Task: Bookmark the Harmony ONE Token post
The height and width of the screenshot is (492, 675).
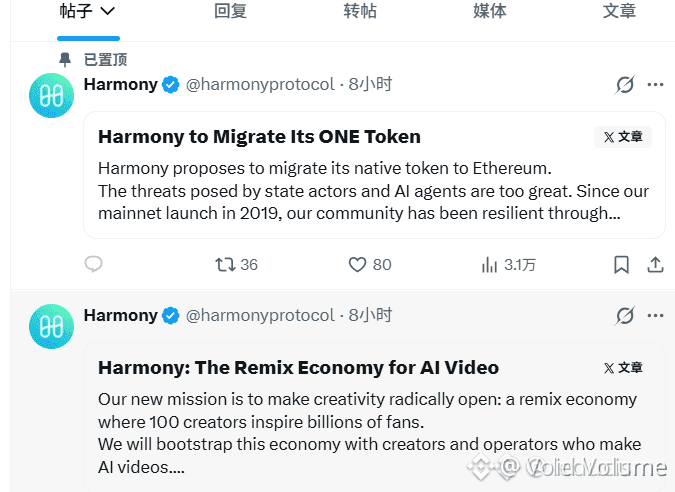Action: coord(621,264)
